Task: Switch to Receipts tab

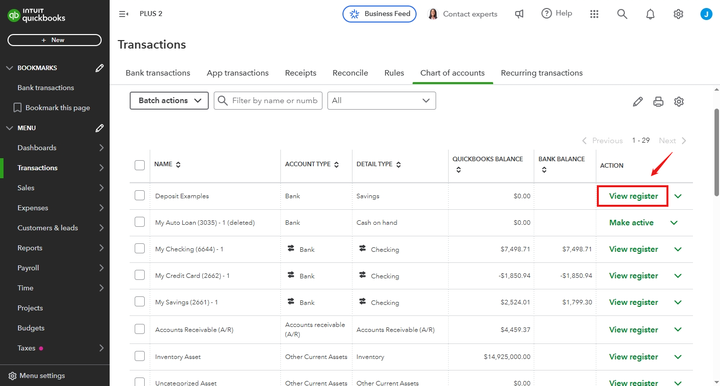Action: pyautogui.click(x=300, y=73)
